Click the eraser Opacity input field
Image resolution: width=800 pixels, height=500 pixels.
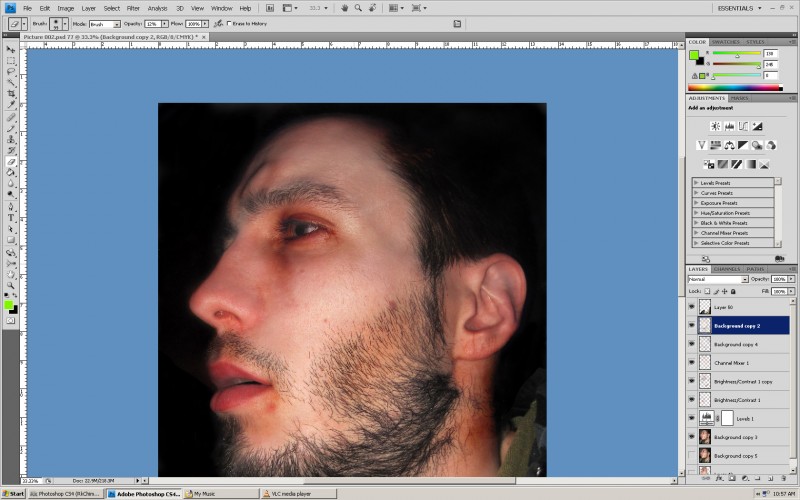point(152,24)
